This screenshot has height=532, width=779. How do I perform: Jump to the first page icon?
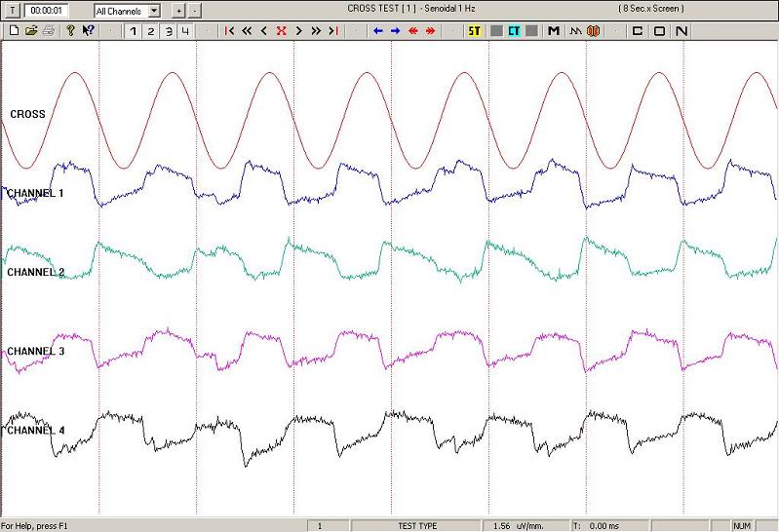click(x=229, y=31)
